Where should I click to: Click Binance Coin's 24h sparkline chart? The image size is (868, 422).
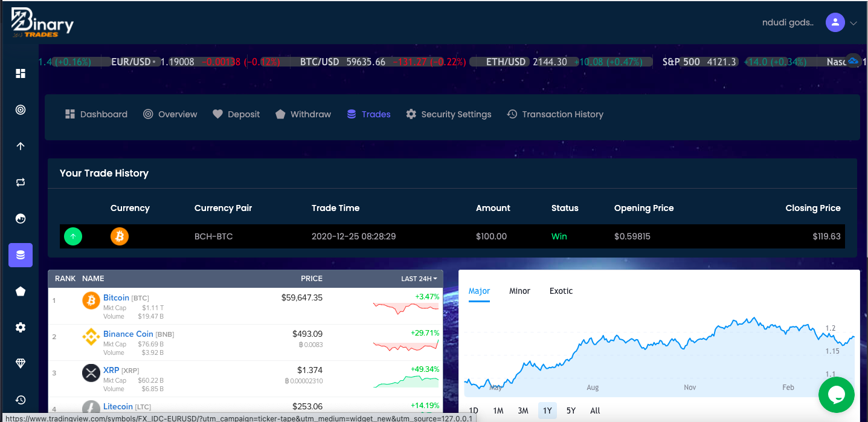(406, 345)
